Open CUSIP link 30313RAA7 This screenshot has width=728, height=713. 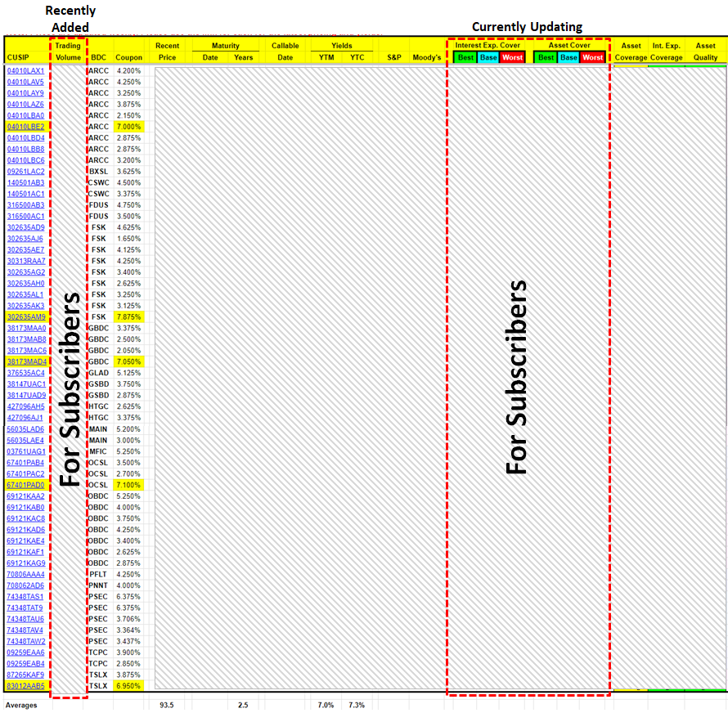tap(26, 261)
